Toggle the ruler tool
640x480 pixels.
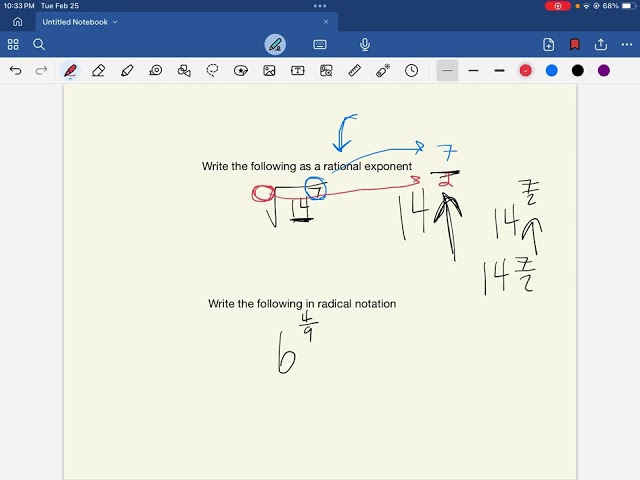(354, 71)
